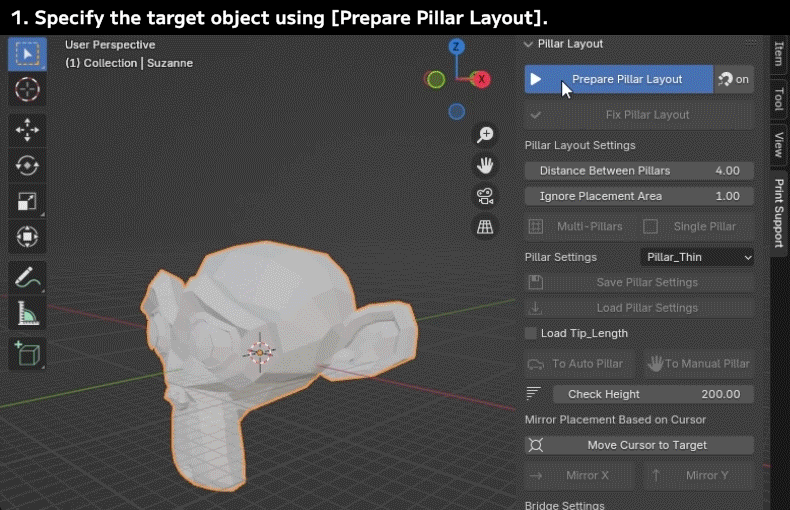
Task: Collapse the Pillar Layout panel
Action: pos(528,44)
